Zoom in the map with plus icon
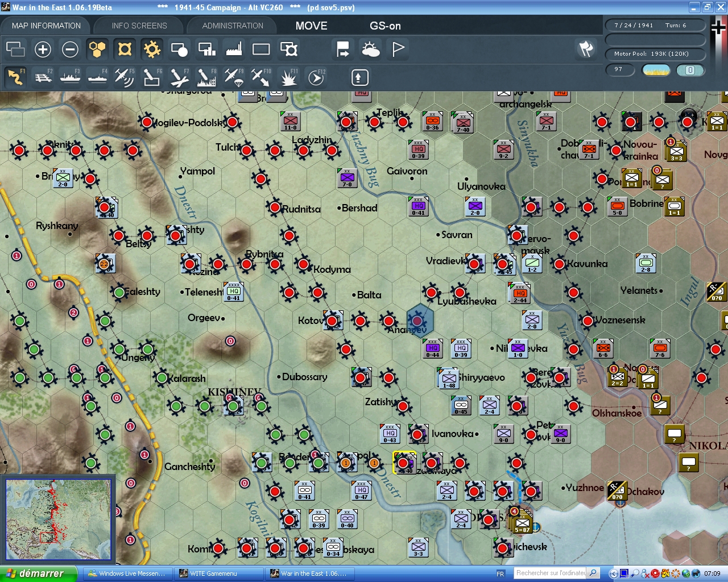Screen dimensions: 728x582 [43, 49]
